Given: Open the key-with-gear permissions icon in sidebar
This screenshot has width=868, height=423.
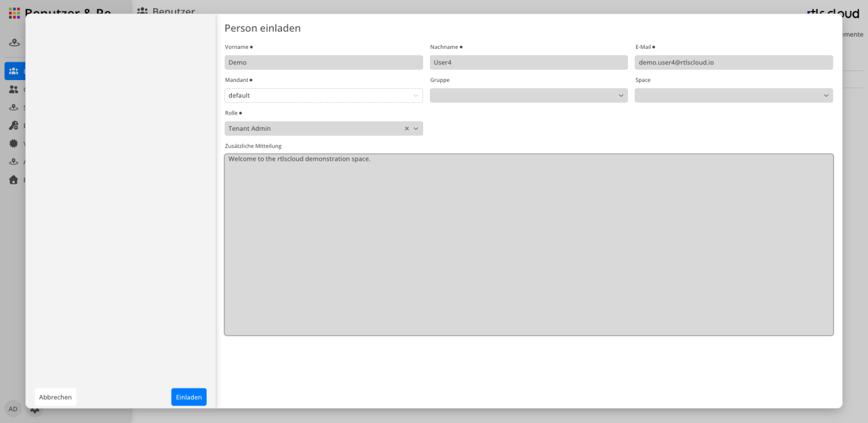Looking at the screenshot, I should [14, 125].
